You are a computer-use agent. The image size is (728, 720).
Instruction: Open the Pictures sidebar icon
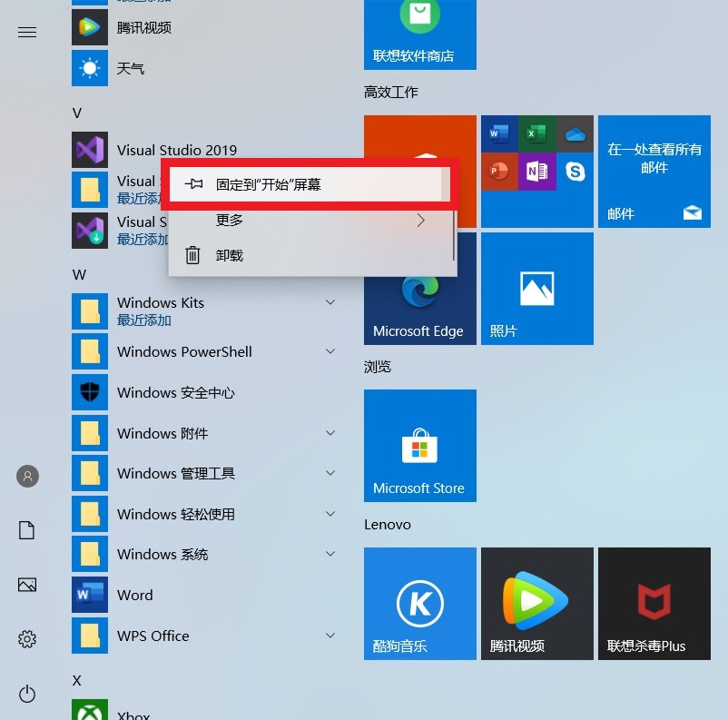pyautogui.click(x=27, y=585)
